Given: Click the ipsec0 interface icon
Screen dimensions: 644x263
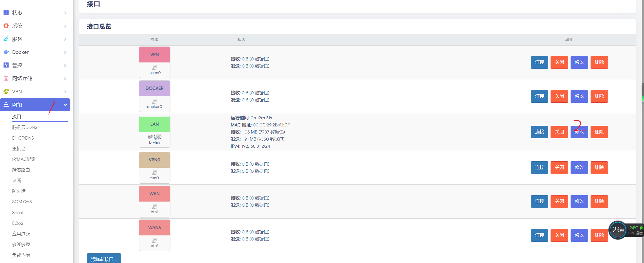Looking at the screenshot, I should point(154,68).
